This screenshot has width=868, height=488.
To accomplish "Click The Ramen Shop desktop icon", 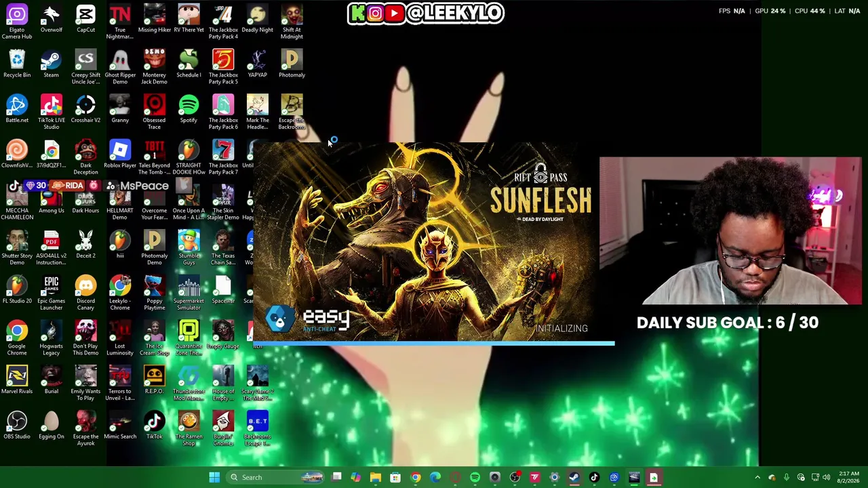I will [x=189, y=428].
